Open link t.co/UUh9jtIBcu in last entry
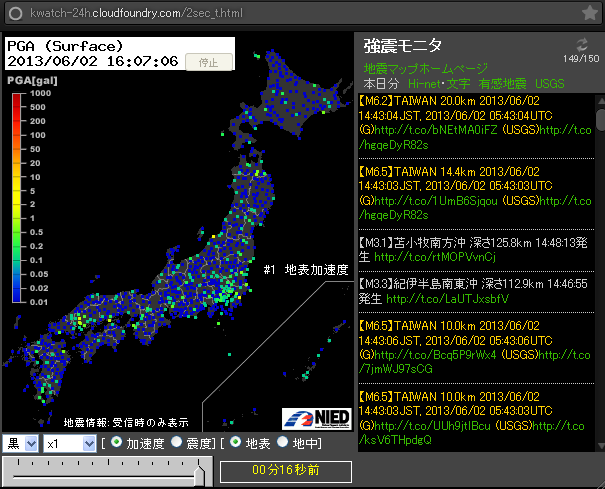 (x=433, y=426)
